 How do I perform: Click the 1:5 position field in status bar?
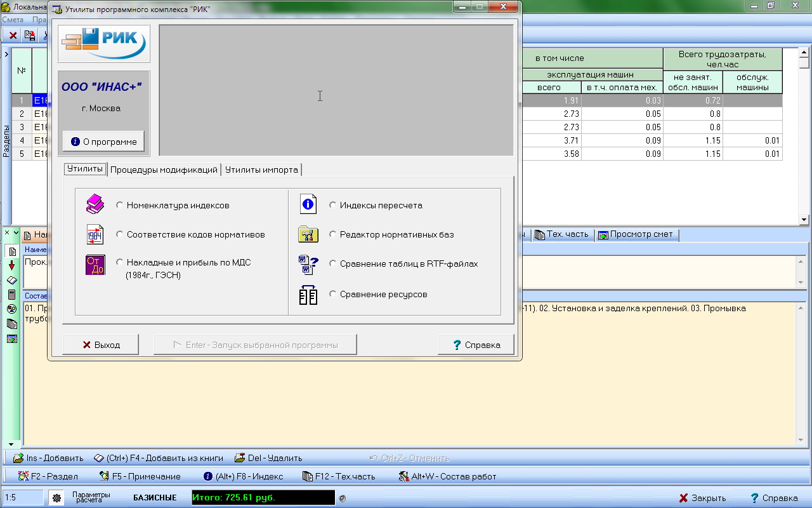pyautogui.click(x=23, y=498)
